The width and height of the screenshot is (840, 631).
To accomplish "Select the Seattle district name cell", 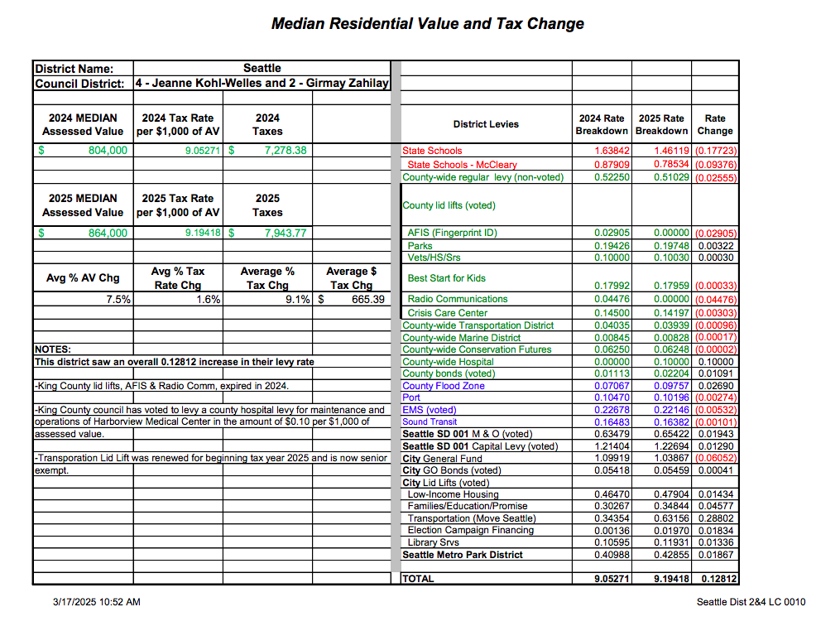I will click(x=262, y=68).
